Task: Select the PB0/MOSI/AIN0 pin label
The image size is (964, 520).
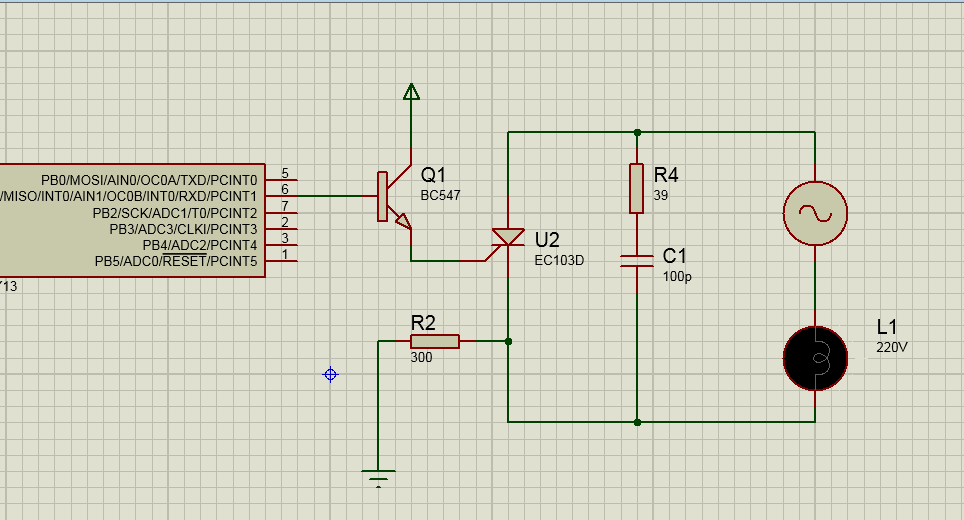Action: click(149, 180)
